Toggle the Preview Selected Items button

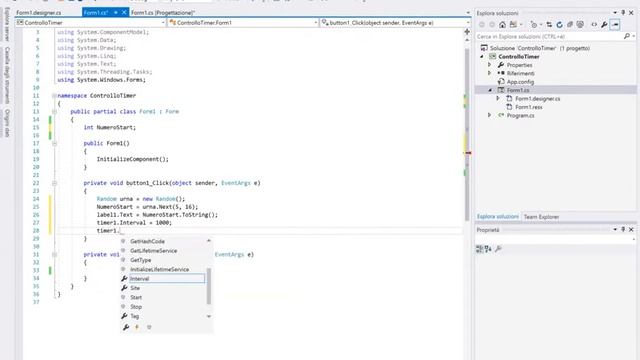[x=615, y=24]
